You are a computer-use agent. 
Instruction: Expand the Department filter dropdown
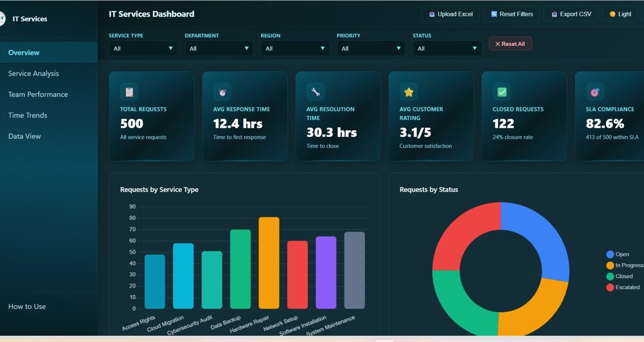[219, 48]
